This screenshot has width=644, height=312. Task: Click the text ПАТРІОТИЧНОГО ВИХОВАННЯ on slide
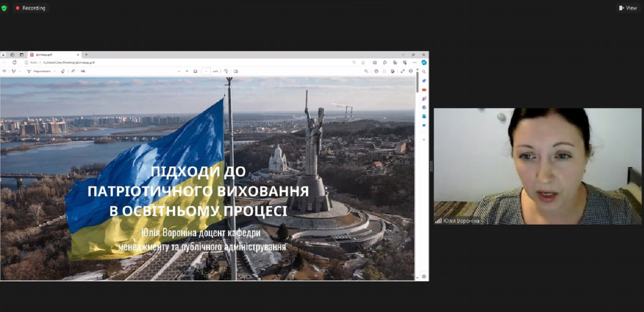tap(198, 191)
